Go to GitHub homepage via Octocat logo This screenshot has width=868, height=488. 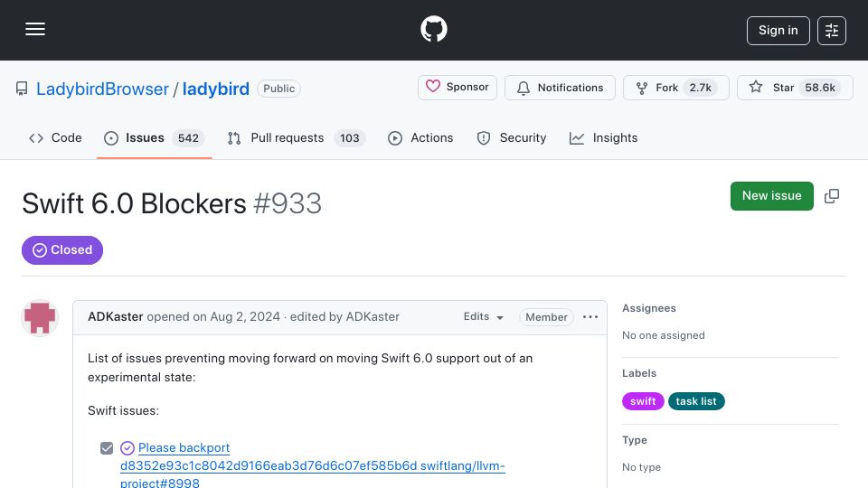[433, 29]
